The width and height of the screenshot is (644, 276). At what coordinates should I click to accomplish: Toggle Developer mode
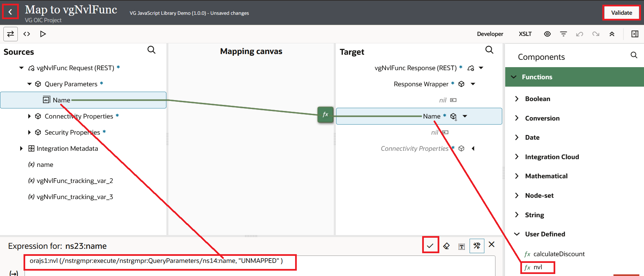(490, 34)
